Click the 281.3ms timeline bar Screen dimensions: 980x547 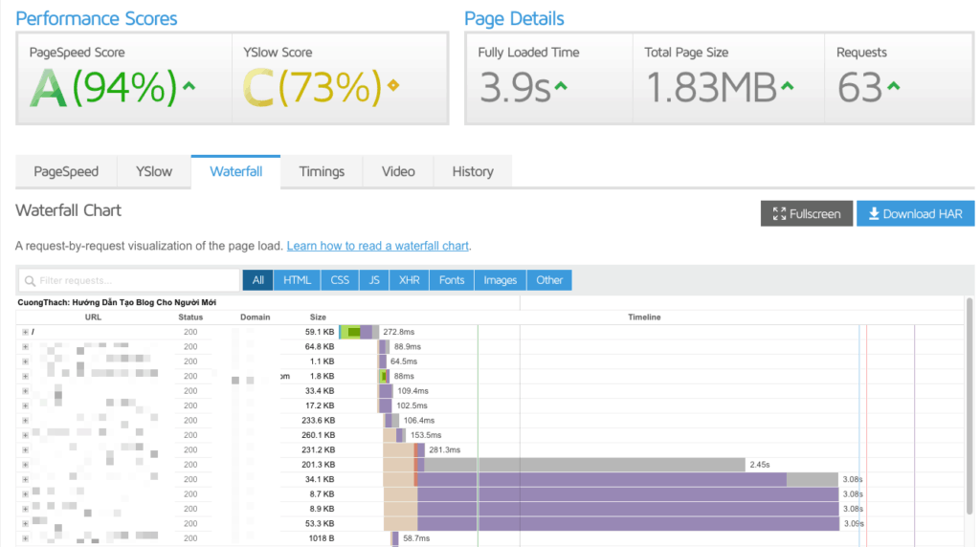click(405, 450)
